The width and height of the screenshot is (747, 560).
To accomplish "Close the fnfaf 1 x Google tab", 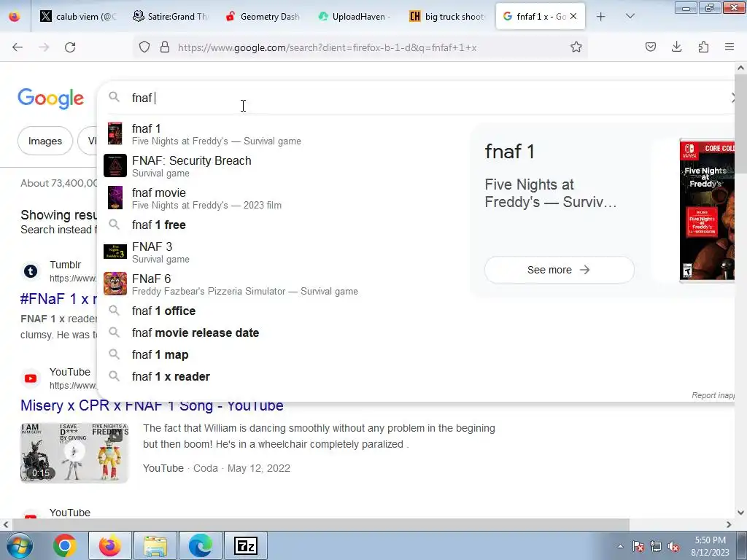I will click(573, 16).
